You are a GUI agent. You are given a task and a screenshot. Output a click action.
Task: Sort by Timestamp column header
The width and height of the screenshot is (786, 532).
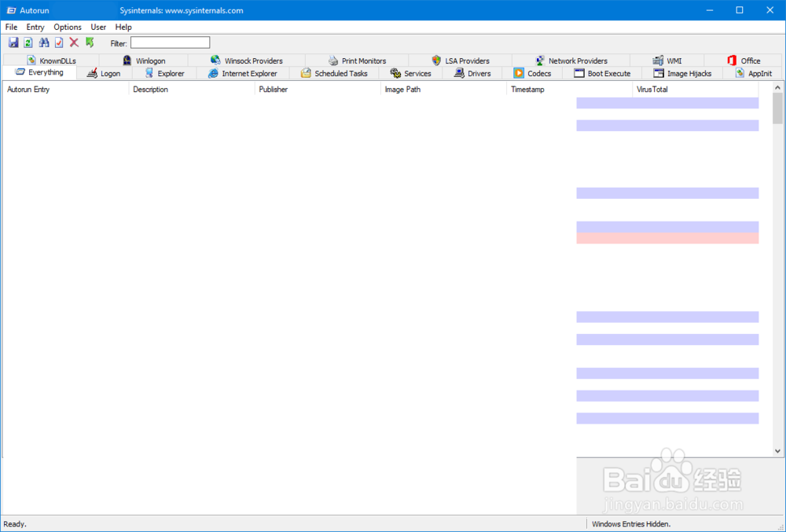point(569,89)
